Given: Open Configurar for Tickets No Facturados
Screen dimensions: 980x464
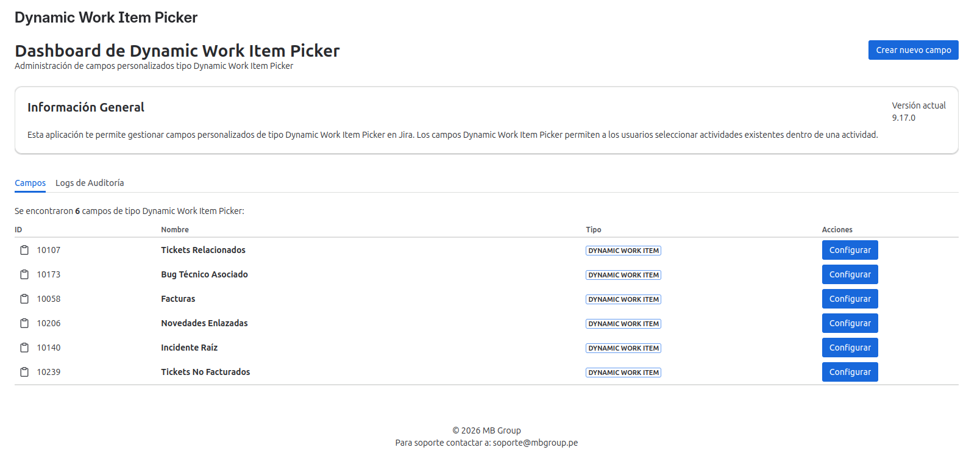Looking at the screenshot, I should tap(850, 372).
